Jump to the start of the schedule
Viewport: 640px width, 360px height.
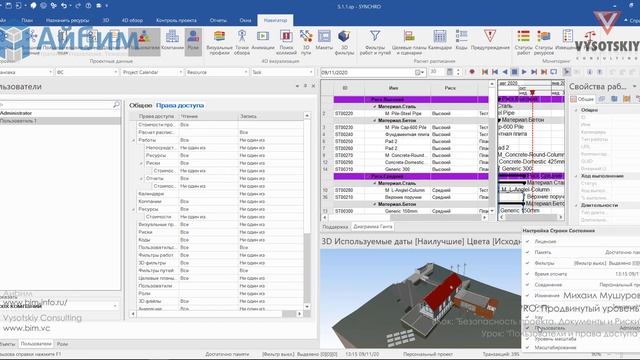(x=485, y=72)
